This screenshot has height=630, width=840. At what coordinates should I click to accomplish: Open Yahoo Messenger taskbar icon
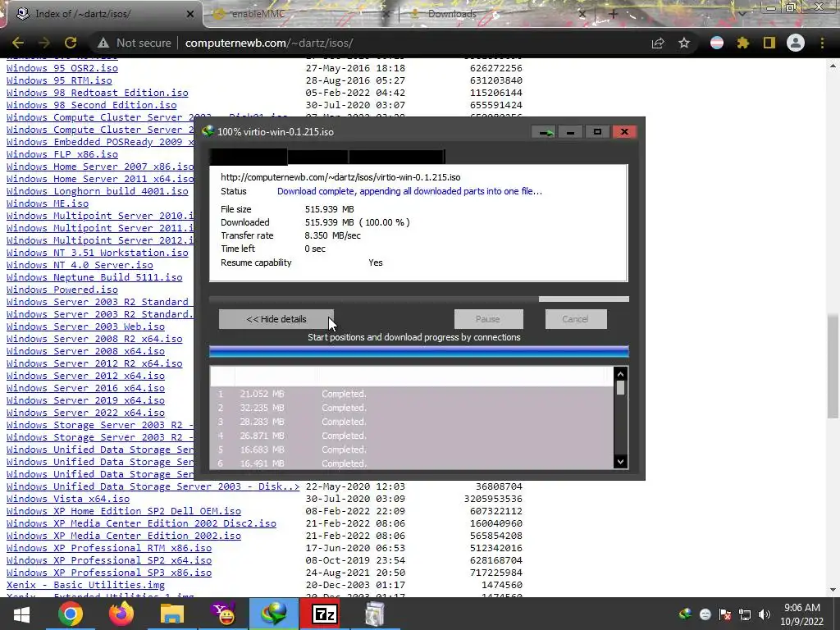point(223,614)
